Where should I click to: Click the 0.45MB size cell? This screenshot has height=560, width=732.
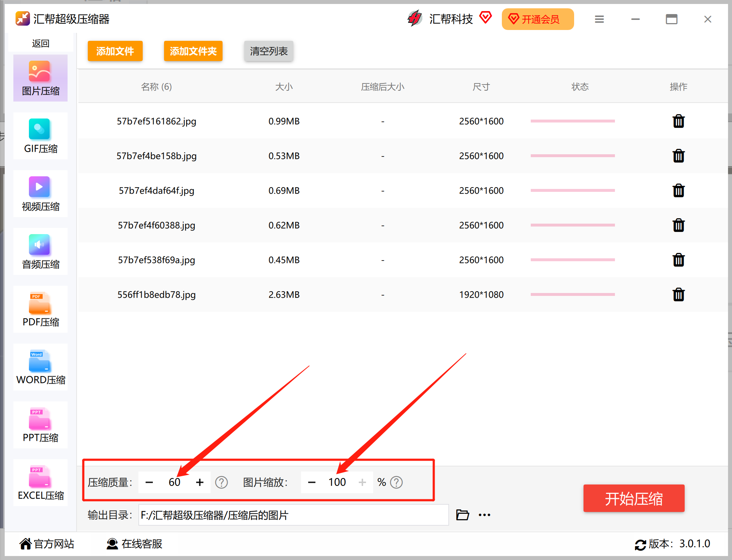[284, 260]
